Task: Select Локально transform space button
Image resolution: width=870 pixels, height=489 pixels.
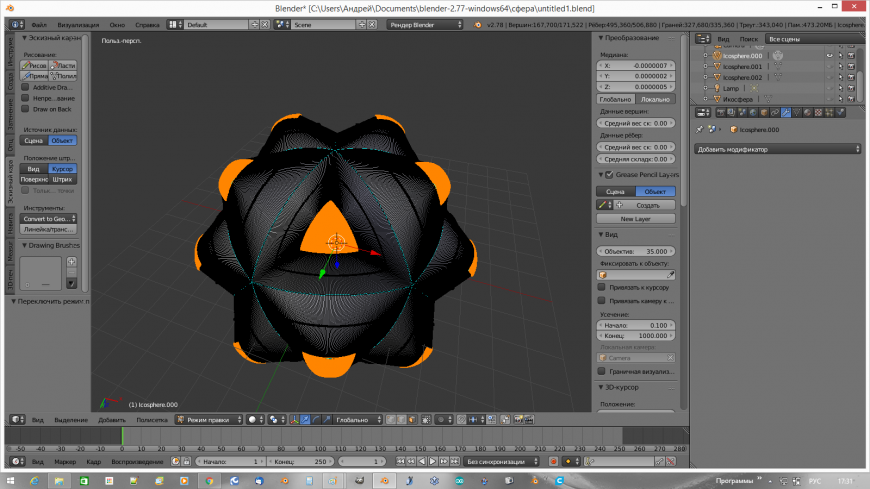Action: point(655,99)
